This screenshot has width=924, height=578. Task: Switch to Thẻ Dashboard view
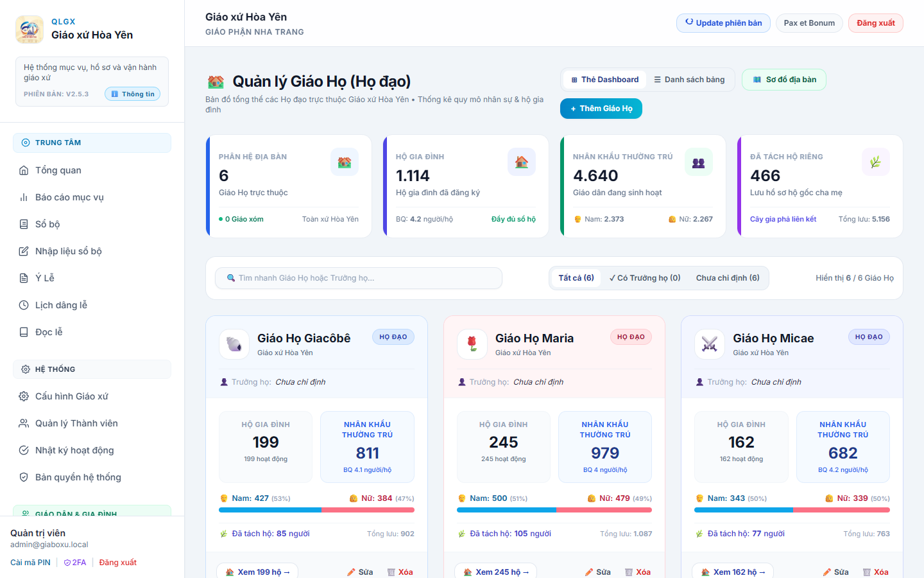pyautogui.click(x=604, y=80)
